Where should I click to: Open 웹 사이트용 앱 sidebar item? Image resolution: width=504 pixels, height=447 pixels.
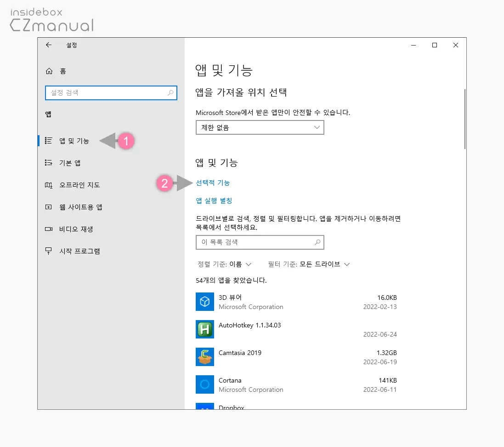pos(111,207)
